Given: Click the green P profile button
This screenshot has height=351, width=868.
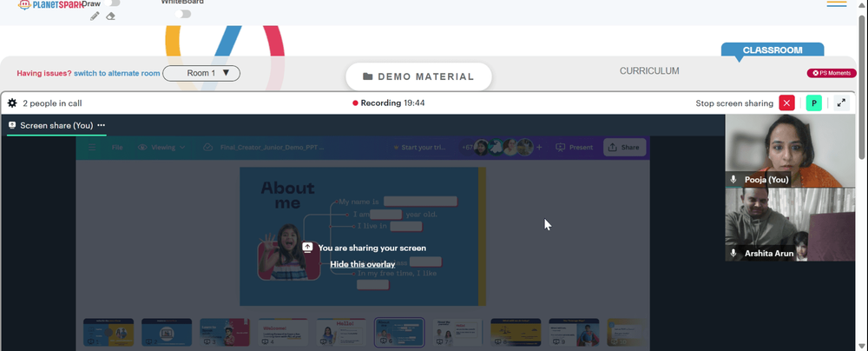Looking at the screenshot, I should [x=814, y=103].
